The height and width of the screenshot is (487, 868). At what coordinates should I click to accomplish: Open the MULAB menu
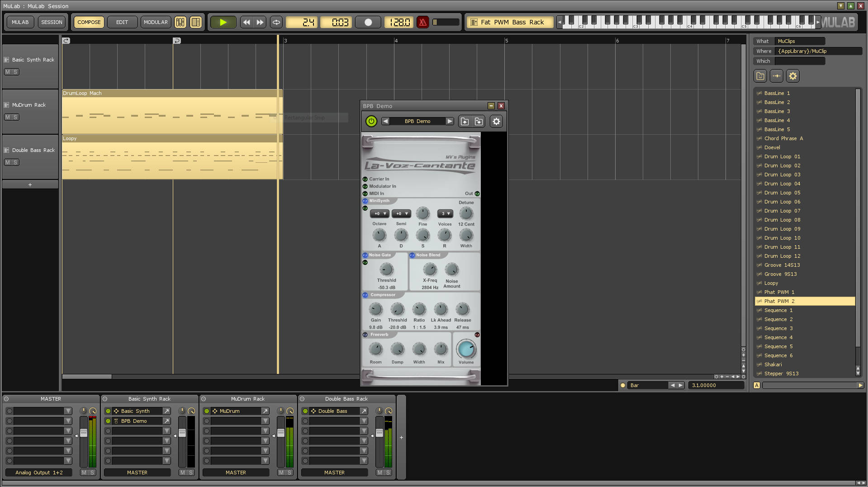[20, 22]
